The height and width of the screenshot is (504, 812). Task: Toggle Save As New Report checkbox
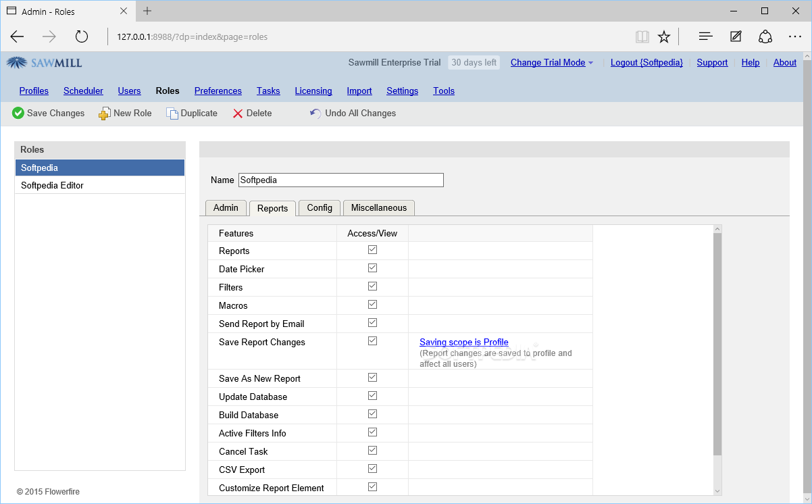(x=372, y=378)
